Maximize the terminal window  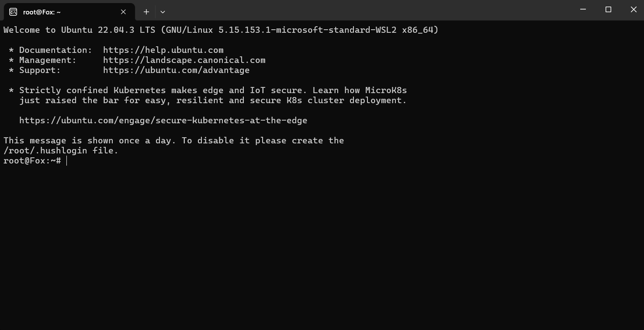pyautogui.click(x=608, y=10)
